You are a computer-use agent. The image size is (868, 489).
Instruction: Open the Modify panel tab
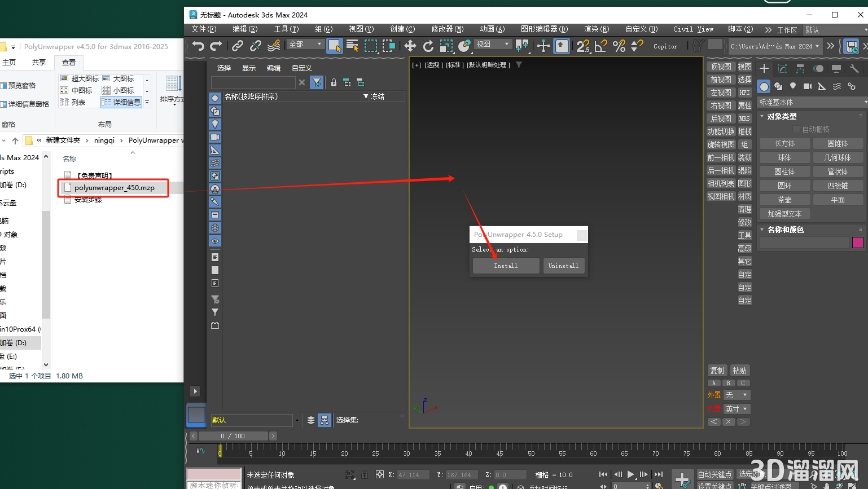[x=782, y=69]
